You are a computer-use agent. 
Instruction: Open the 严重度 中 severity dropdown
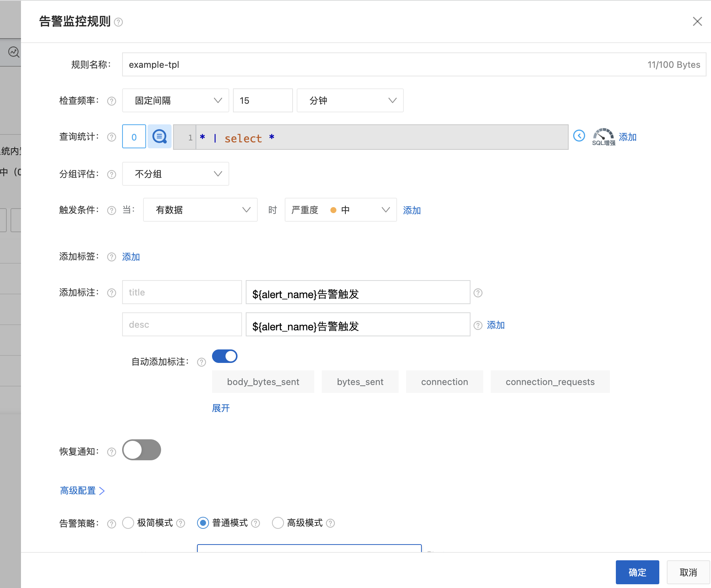[x=341, y=210]
